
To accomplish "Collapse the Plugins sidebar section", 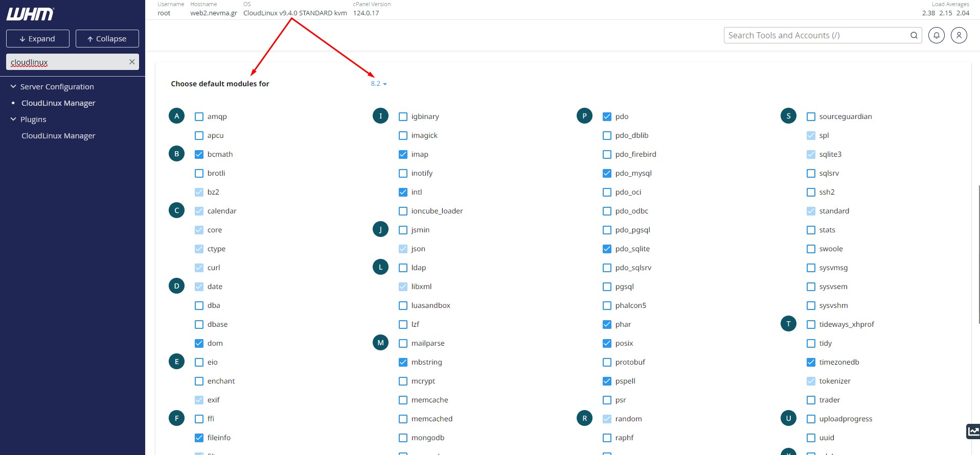I will [13, 119].
